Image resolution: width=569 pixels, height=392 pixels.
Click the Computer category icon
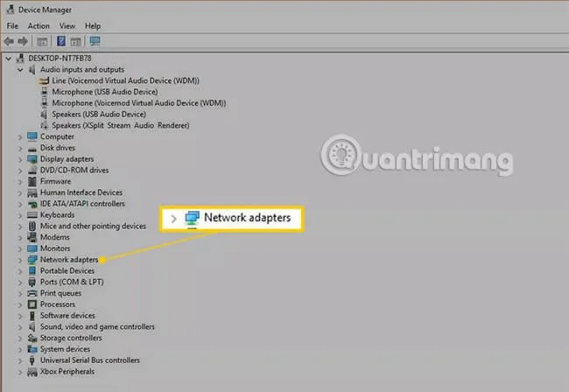[x=32, y=136]
